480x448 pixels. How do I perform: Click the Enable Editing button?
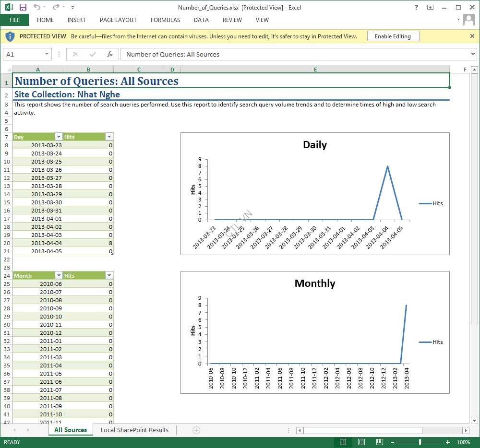[393, 36]
